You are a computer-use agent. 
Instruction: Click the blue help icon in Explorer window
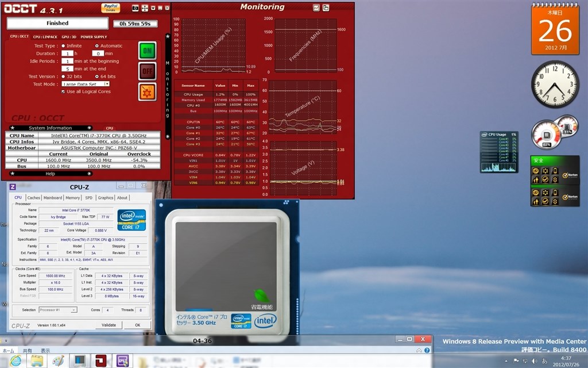(427, 350)
